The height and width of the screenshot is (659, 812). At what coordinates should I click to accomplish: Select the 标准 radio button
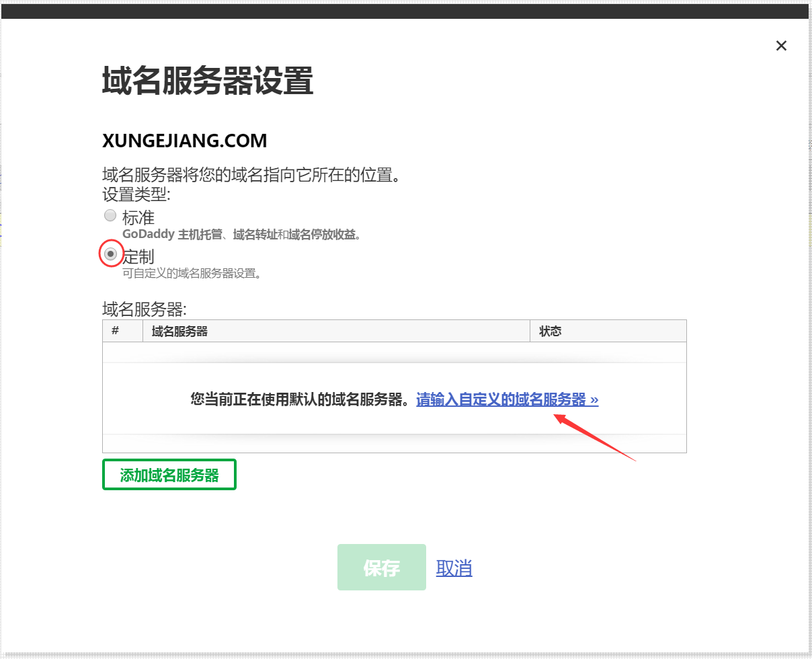(x=110, y=216)
